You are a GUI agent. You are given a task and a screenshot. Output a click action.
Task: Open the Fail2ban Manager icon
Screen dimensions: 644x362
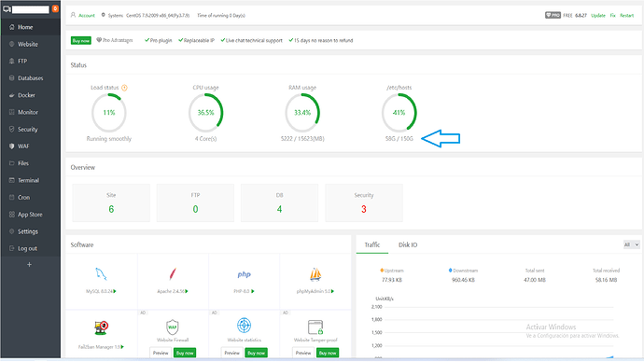[101, 327]
